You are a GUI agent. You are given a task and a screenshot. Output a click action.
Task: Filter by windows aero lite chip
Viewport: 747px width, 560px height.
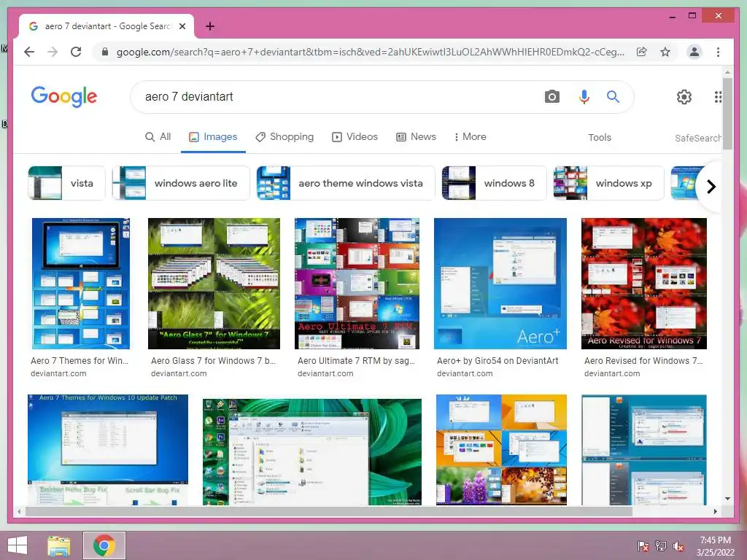click(x=181, y=183)
